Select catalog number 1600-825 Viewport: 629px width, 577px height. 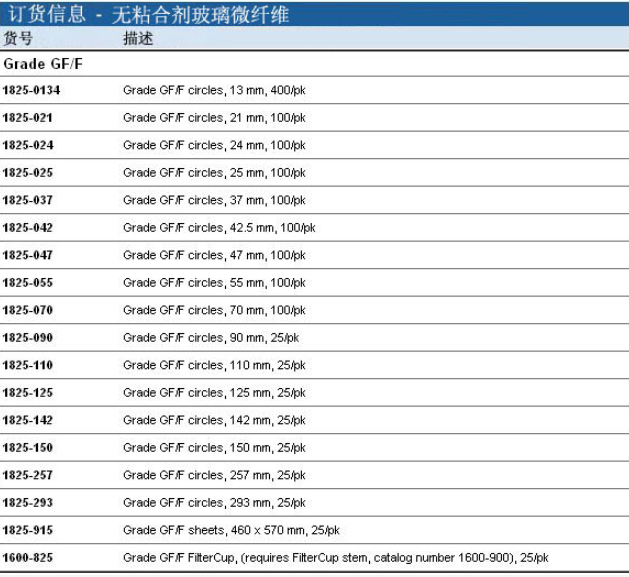pyautogui.click(x=28, y=557)
